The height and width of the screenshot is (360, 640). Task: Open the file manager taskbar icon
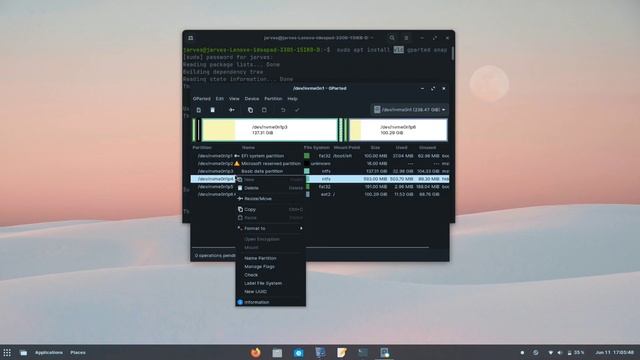pyautogui.click(x=277, y=352)
